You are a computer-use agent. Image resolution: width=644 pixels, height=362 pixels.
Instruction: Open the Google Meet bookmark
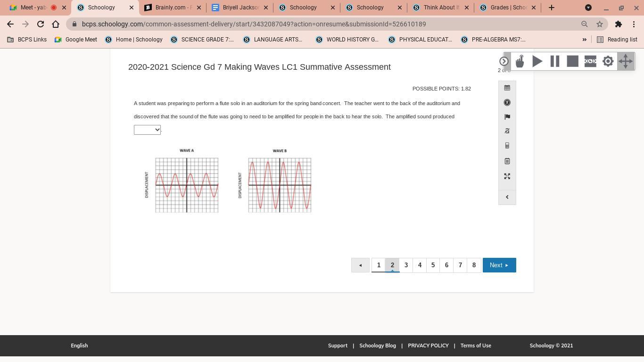[x=76, y=40]
